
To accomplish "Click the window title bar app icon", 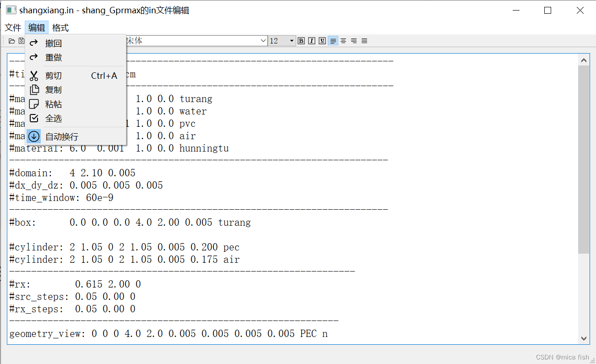I will click(11, 10).
